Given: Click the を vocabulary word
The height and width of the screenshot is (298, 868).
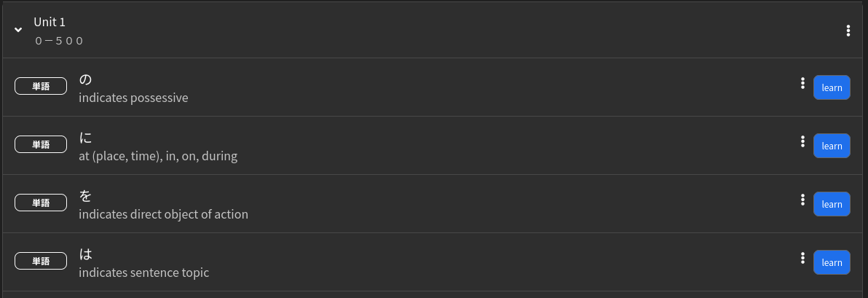Looking at the screenshot, I should pos(85,195).
